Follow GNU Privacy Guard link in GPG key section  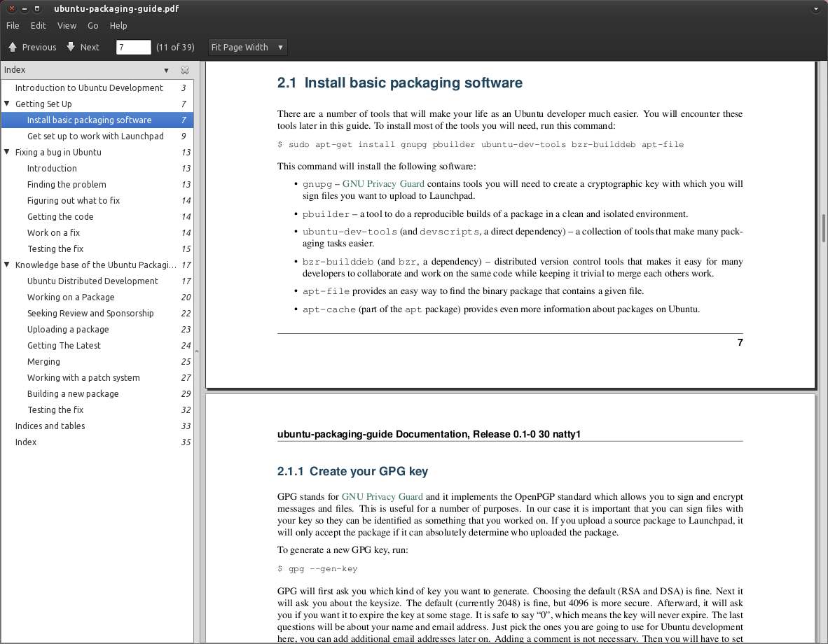pyautogui.click(x=382, y=497)
